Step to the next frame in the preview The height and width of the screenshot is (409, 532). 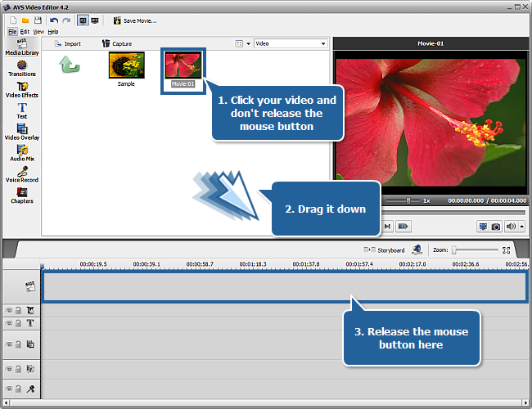click(x=387, y=227)
